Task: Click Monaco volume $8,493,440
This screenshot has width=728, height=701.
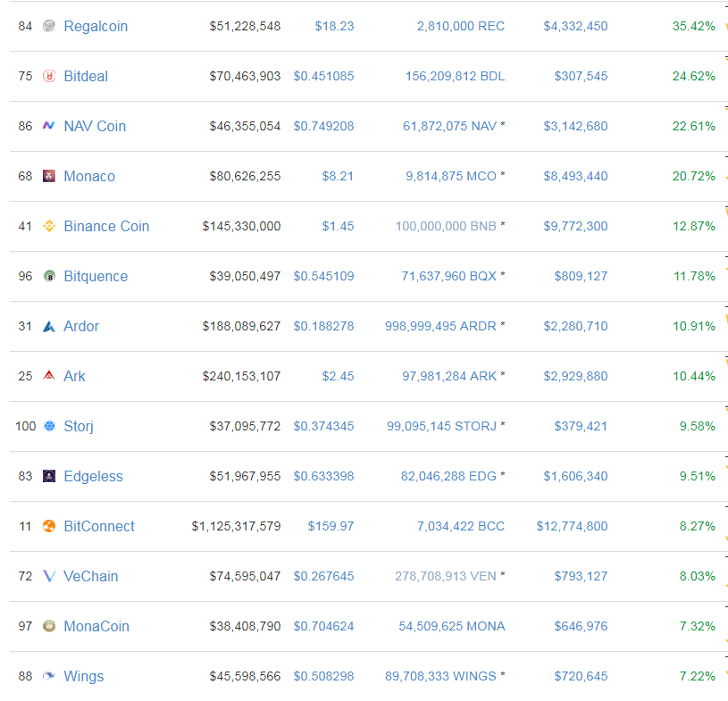Action: pyautogui.click(x=576, y=177)
